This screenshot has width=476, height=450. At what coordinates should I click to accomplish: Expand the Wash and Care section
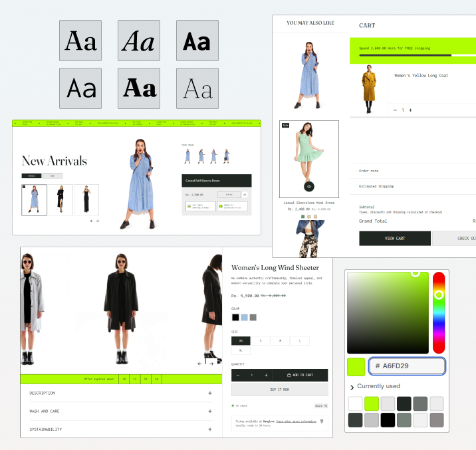pos(210,411)
